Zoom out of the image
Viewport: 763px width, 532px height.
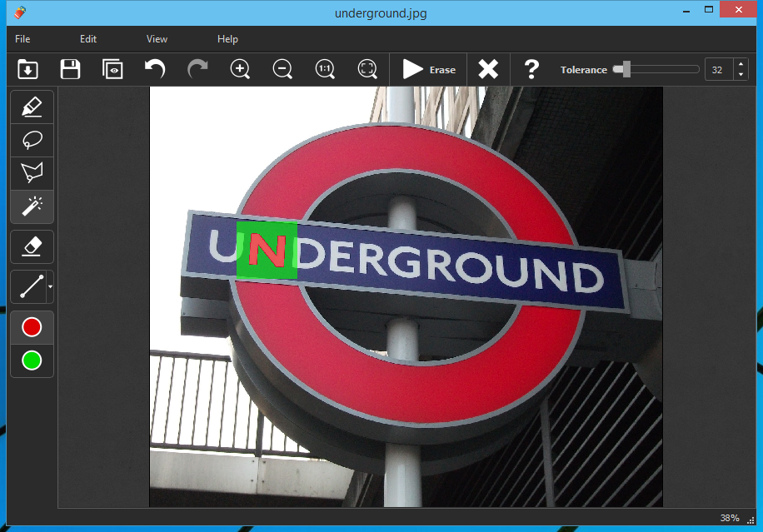[x=282, y=70]
